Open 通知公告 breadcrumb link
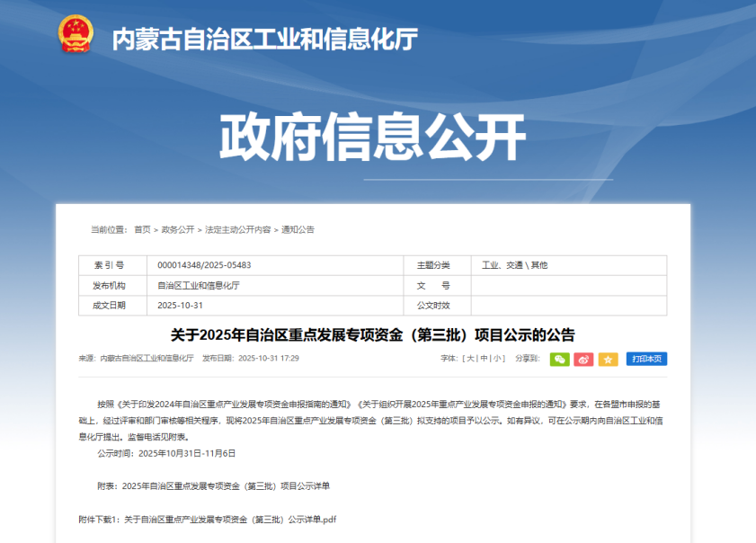The height and width of the screenshot is (543, 756). point(298,230)
